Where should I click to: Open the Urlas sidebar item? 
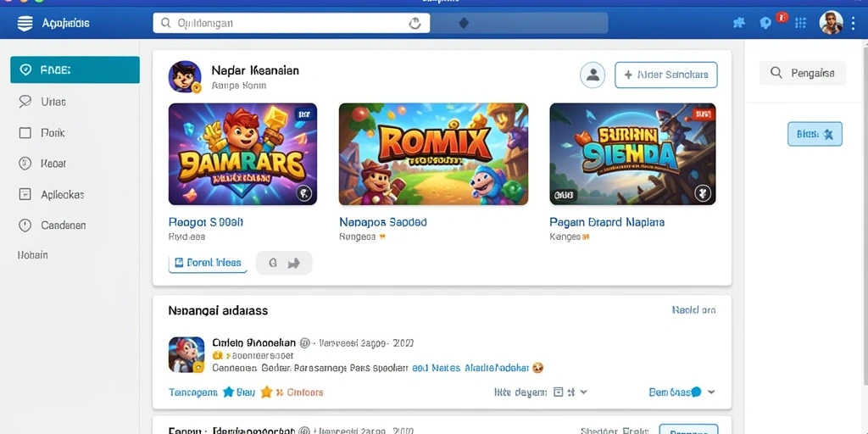75,102
